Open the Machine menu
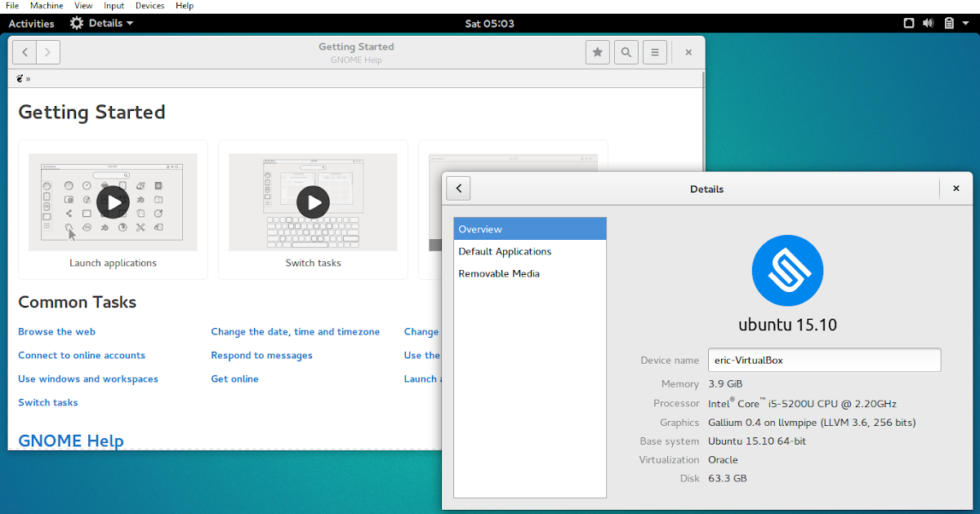The image size is (980, 514). (x=47, y=6)
